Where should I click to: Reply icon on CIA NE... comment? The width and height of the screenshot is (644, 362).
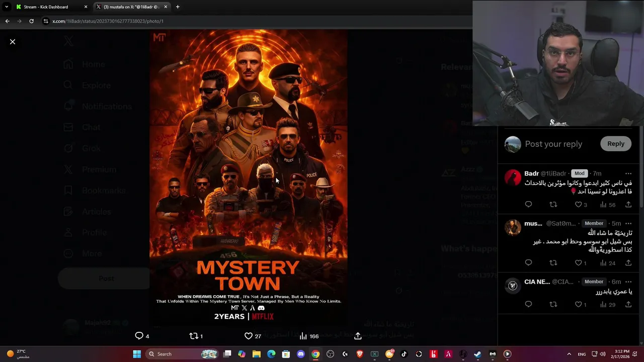click(528, 304)
